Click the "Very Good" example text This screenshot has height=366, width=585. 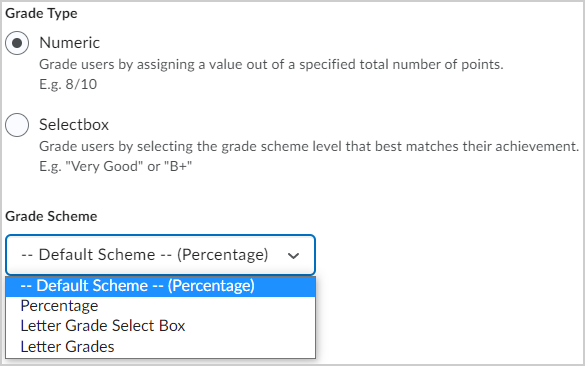(104, 166)
